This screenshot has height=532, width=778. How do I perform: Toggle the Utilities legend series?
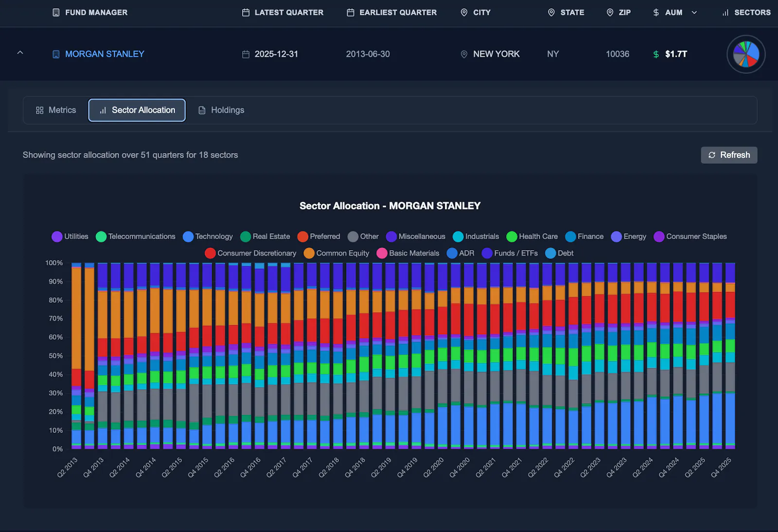70,237
